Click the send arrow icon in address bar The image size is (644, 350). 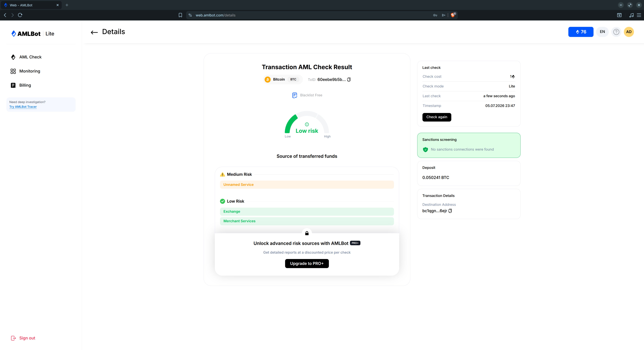click(444, 15)
